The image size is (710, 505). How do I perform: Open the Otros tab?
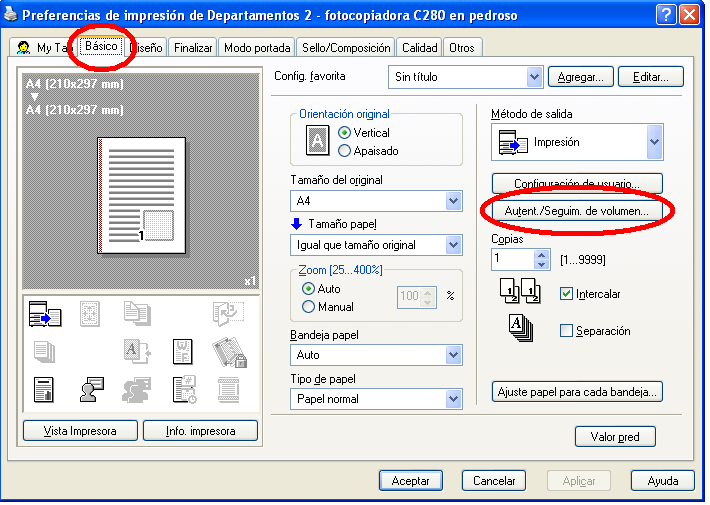pos(462,48)
